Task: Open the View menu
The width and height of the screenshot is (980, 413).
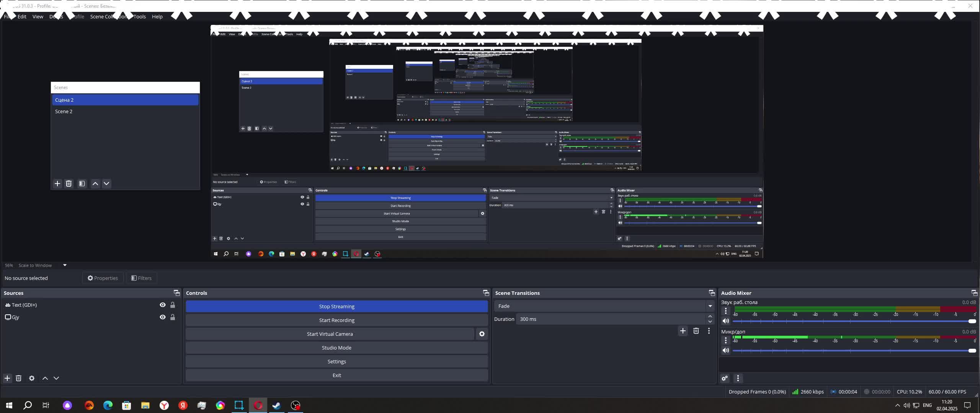Action: click(38, 16)
